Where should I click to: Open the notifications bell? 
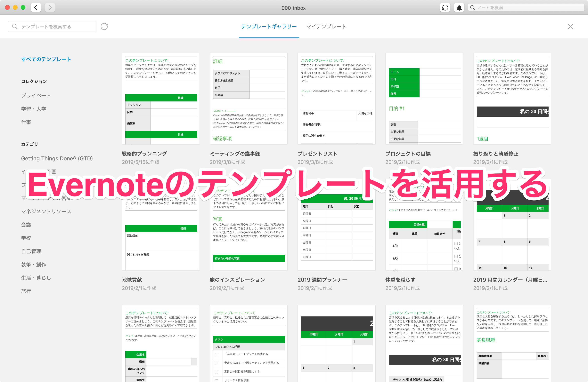click(x=459, y=7)
